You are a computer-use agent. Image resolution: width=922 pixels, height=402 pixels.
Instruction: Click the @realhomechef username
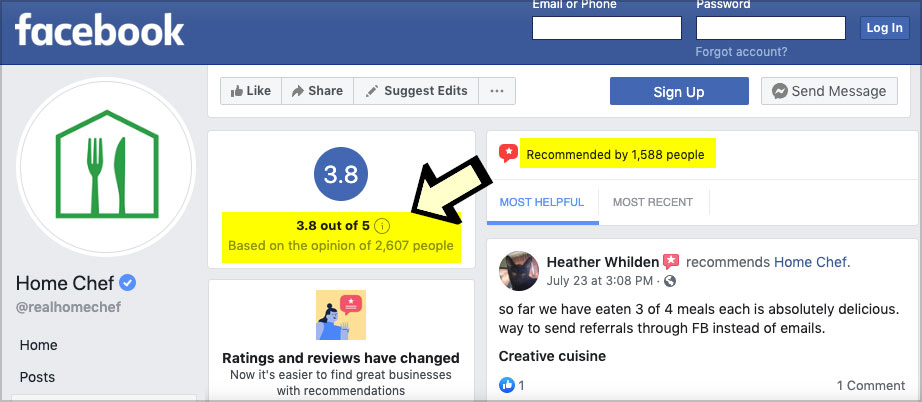[x=68, y=307]
